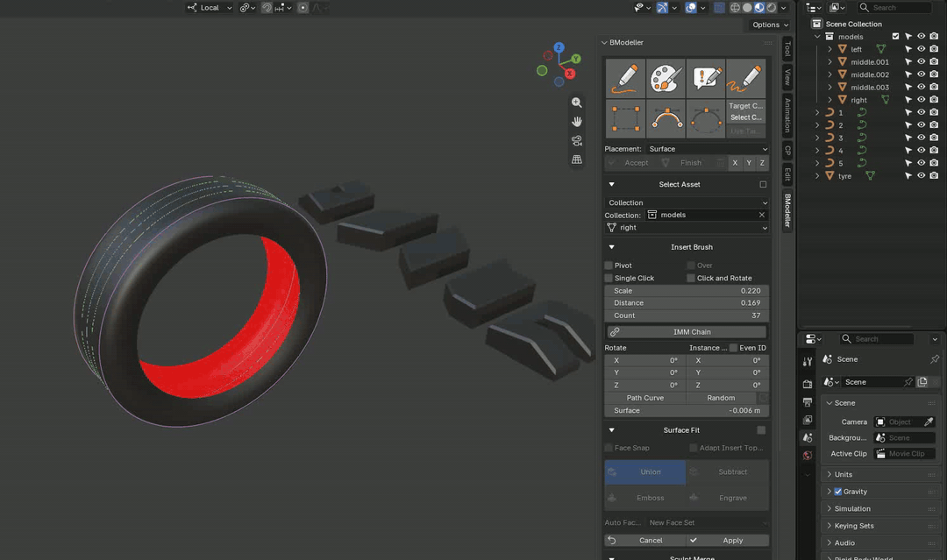Select the annotation speech-bubble pencil tool
Viewport: 947px width, 560px height.
[705, 79]
